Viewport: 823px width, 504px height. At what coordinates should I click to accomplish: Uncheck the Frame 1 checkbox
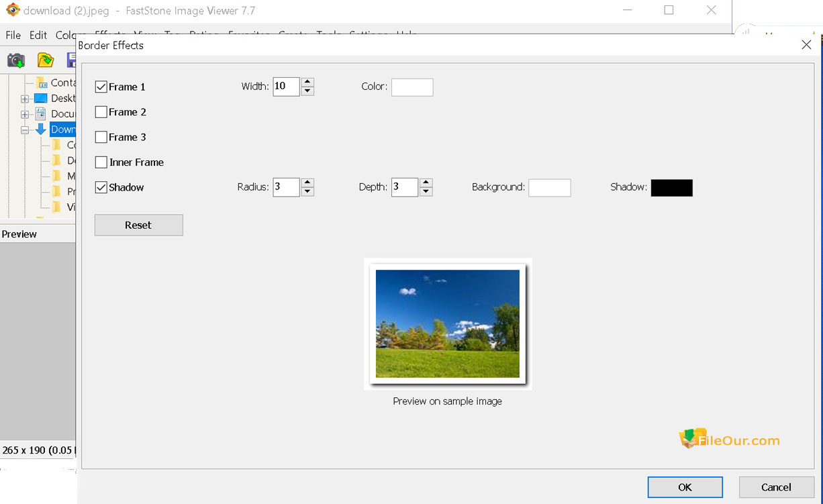coord(101,87)
